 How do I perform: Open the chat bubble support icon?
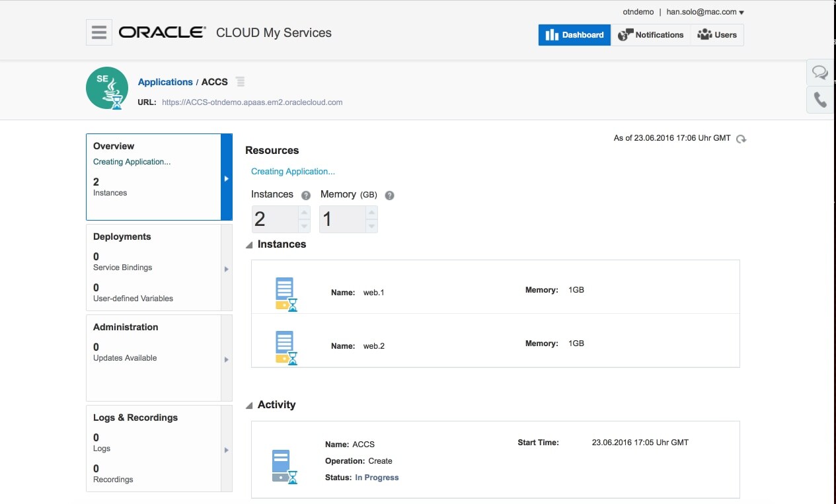[x=820, y=72]
